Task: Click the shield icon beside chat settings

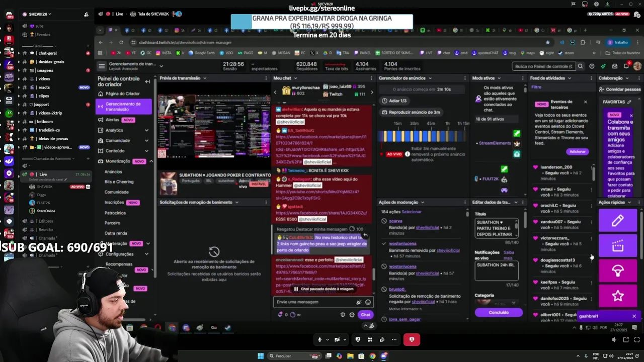Action: click(x=343, y=315)
